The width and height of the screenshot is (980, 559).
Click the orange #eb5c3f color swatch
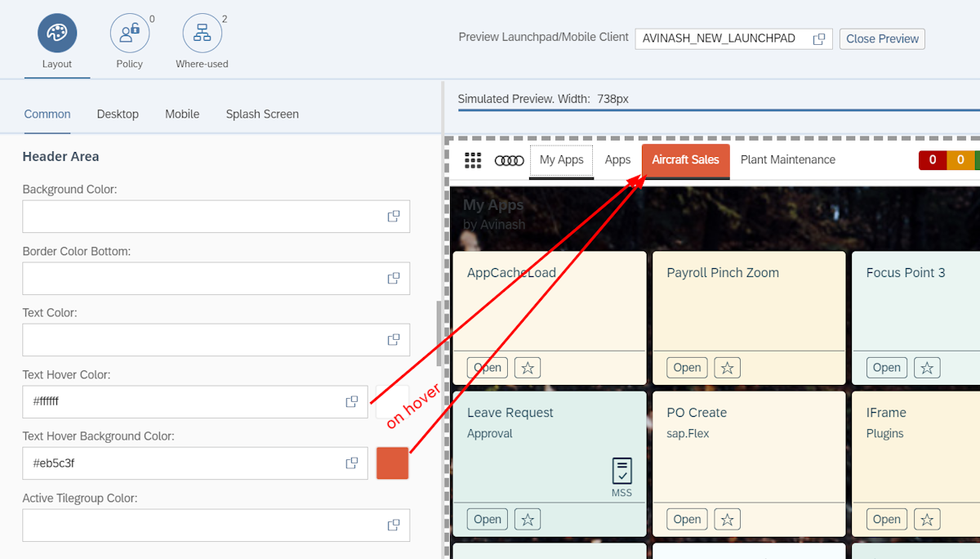(x=392, y=463)
